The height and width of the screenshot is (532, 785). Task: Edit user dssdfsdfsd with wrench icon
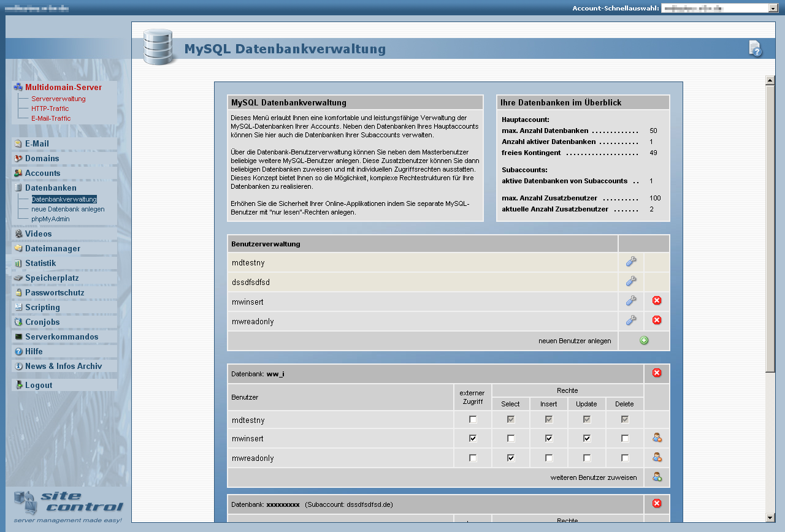(x=631, y=281)
